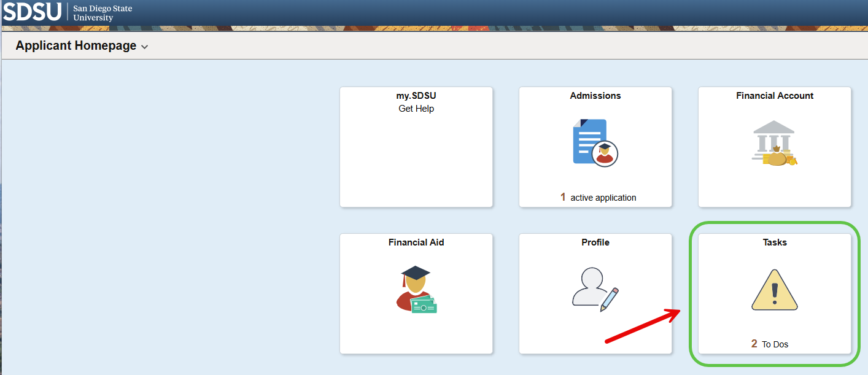
Task: Click the Profile person pencil icon
Action: pyautogui.click(x=595, y=290)
